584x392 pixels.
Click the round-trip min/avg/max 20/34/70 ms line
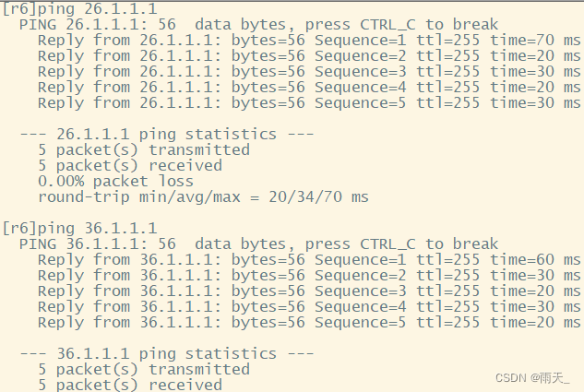[203, 197]
